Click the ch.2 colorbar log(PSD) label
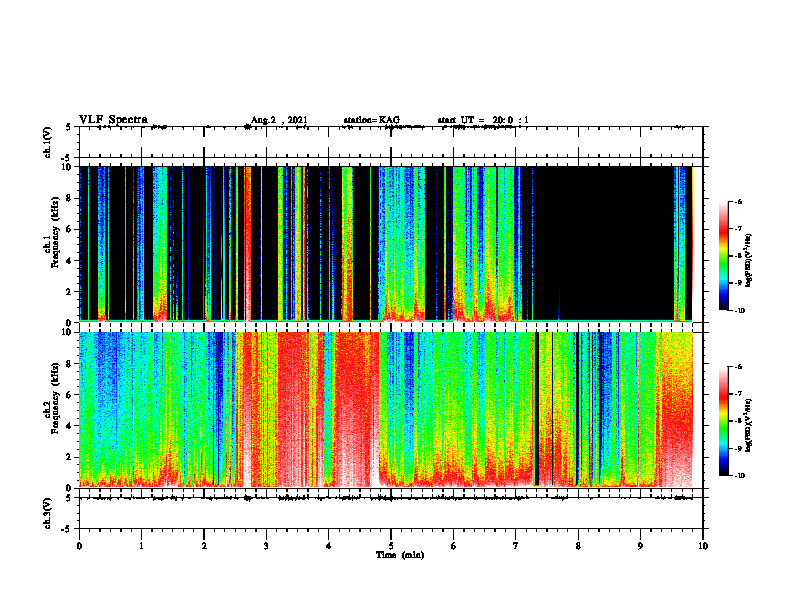The image size is (792, 612). click(748, 425)
